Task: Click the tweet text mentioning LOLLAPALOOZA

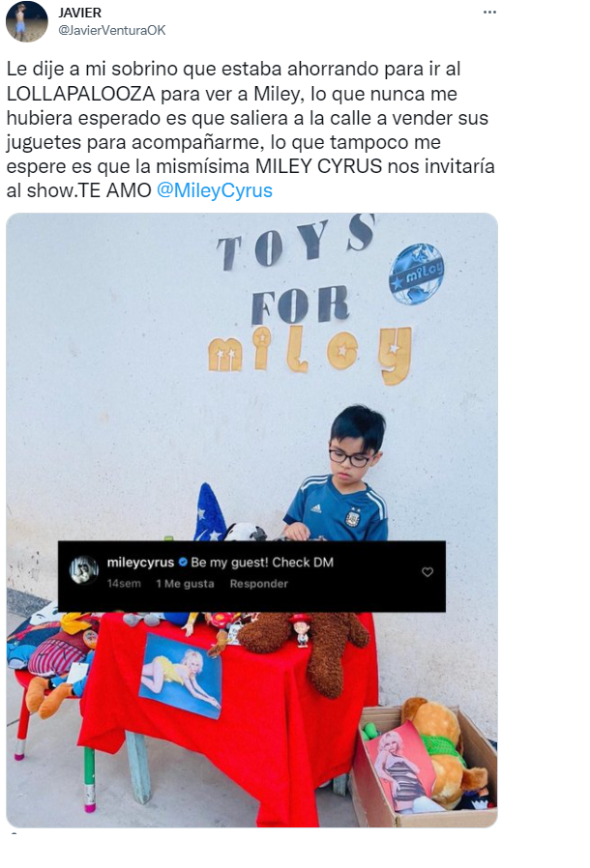Action: (251, 130)
